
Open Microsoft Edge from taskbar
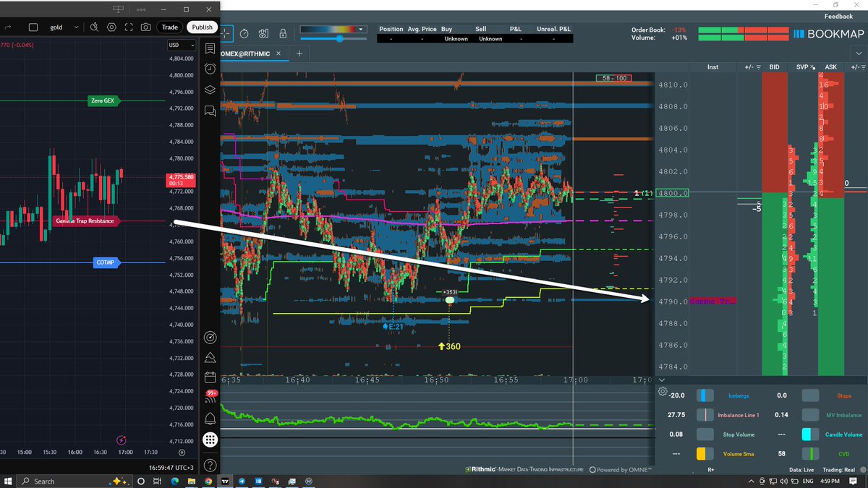pos(175,481)
